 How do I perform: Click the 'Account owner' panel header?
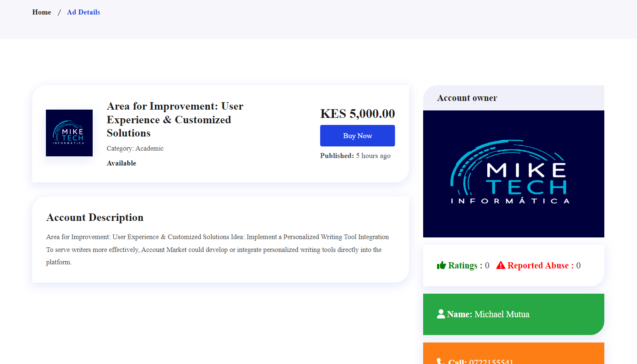tap(513, 98)
